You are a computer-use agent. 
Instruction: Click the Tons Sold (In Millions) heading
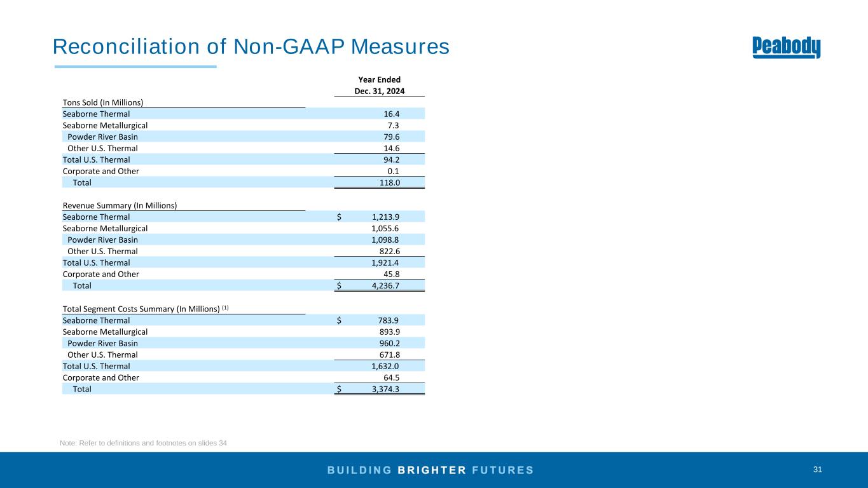point(103,102)
